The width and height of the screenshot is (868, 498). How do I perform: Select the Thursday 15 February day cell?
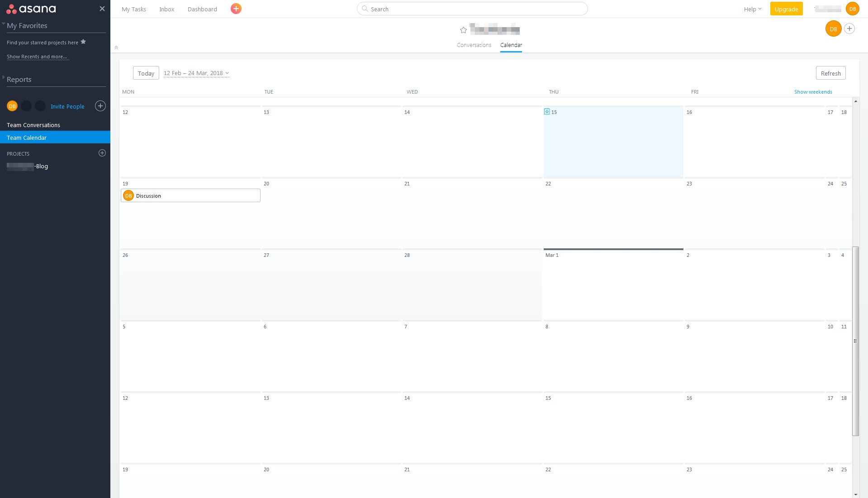(x=613, y=142)
